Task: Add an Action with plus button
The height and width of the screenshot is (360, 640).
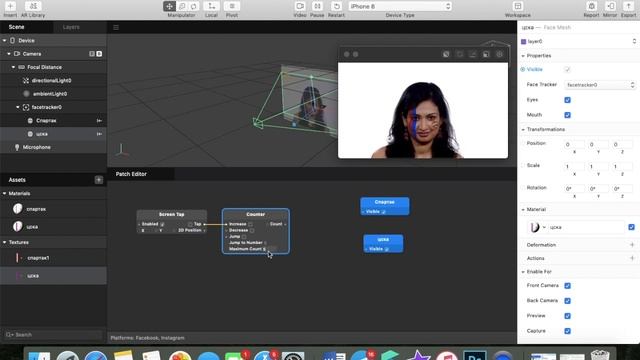Action: click(x=632, y=258)
